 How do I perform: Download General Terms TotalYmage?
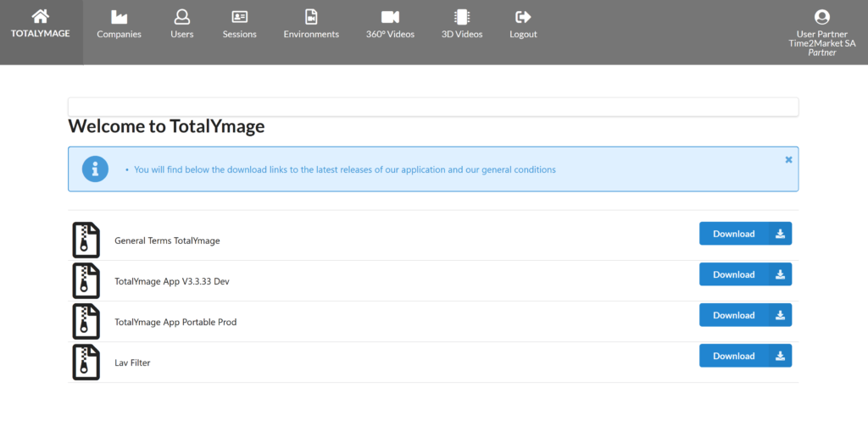pyautogui.click(x=745, y=234)
